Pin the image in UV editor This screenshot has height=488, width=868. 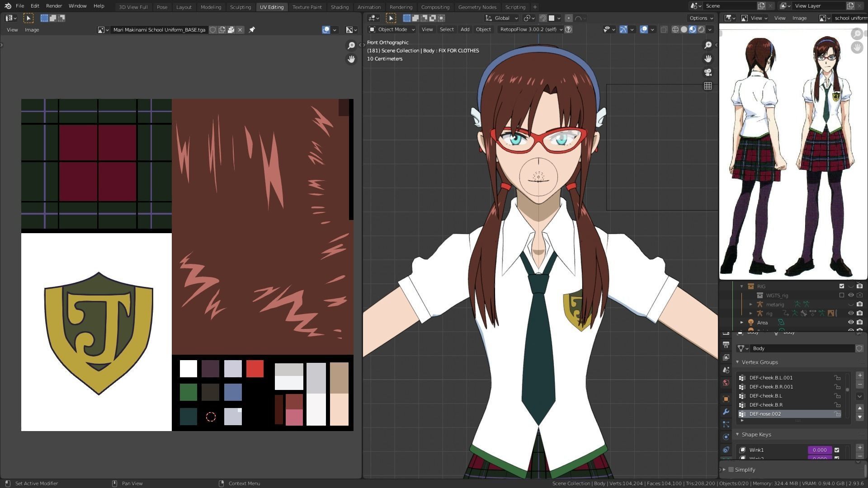click(252, 30)
